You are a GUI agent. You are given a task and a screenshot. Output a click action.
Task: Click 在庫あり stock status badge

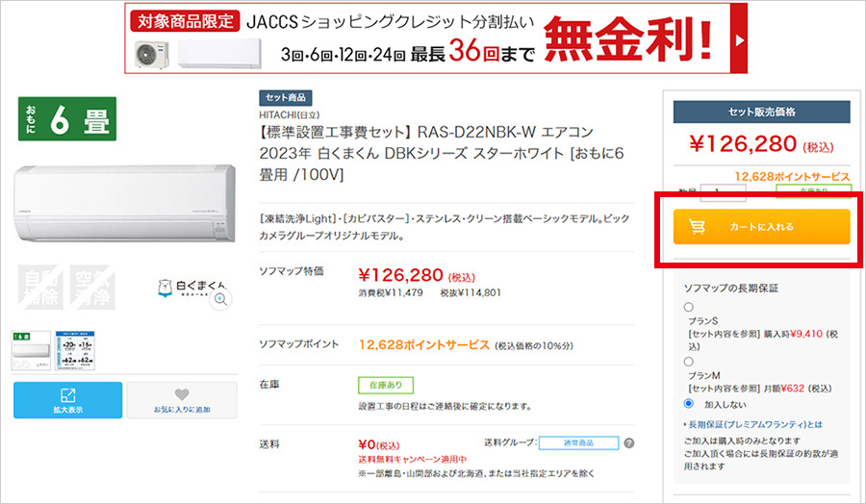point(386,385)
